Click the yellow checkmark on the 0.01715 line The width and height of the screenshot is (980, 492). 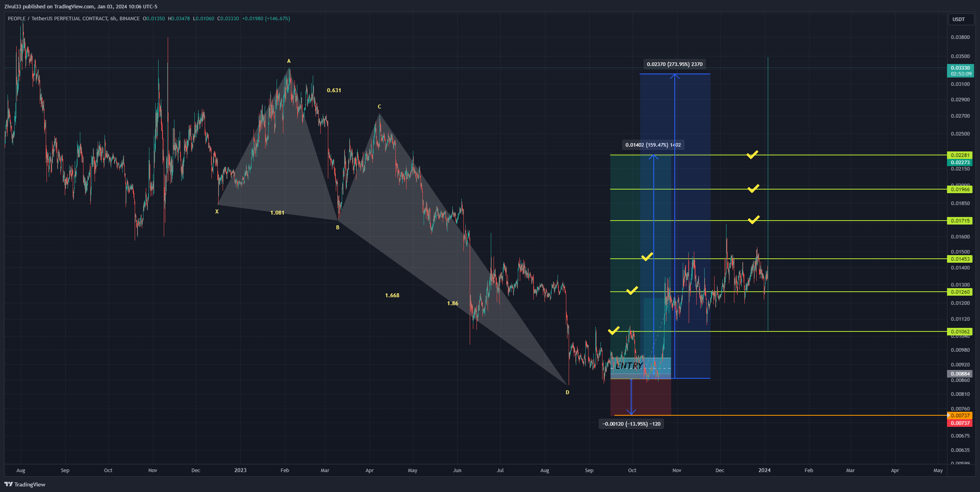point(753,220)
